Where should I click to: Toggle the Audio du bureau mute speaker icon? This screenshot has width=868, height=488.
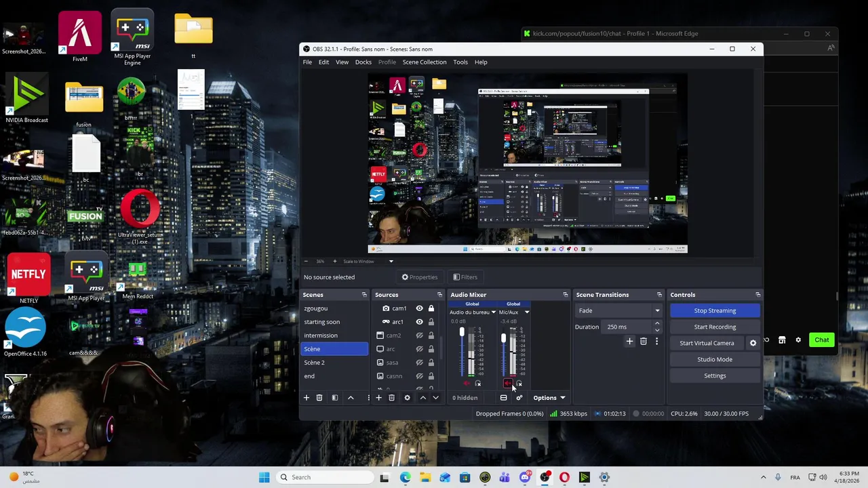466,384
